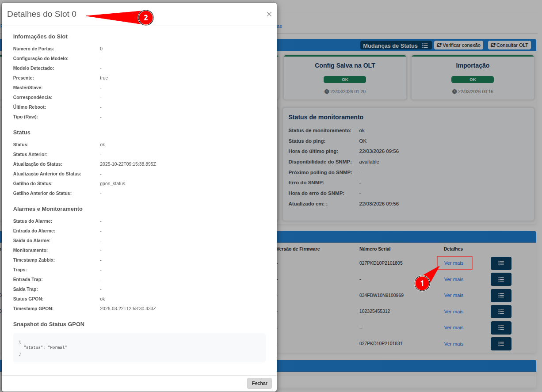The image size is (542, 392).
Task: Click the Importação card heading
Action: (x=473, y=65)
